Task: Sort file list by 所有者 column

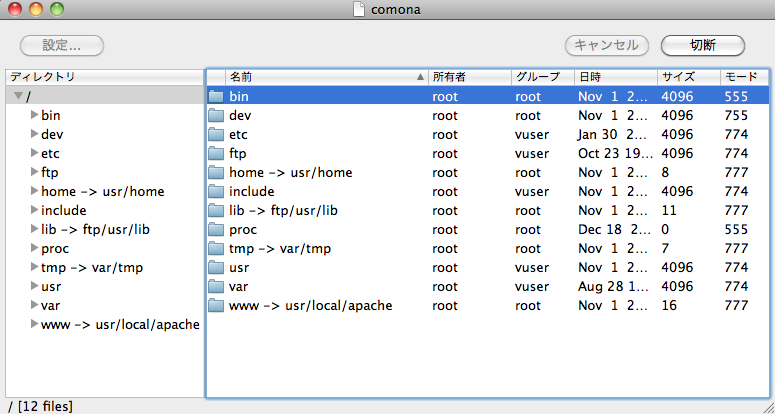Action: pos(468,77)
